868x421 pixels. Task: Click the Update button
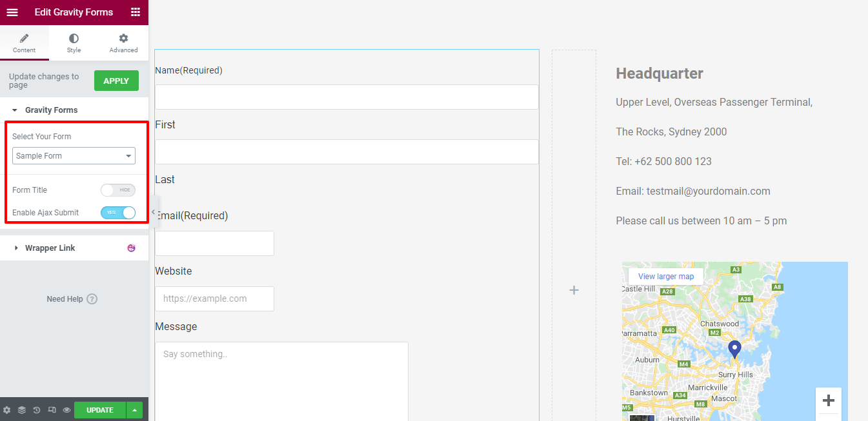[x=100, y=410]
